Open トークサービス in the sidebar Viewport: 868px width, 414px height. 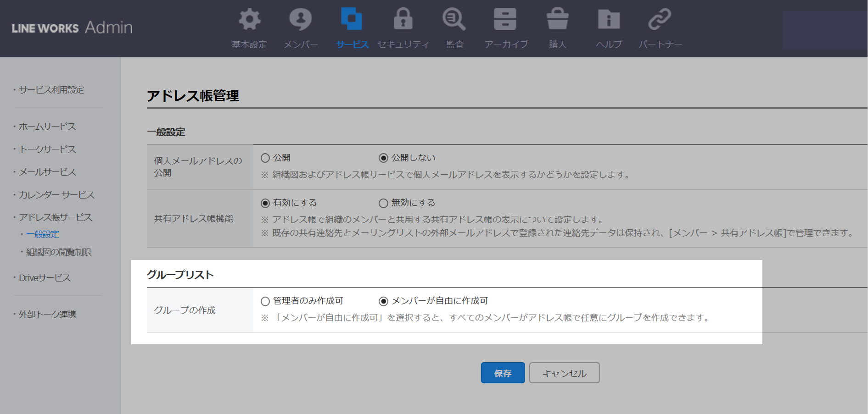47,149
